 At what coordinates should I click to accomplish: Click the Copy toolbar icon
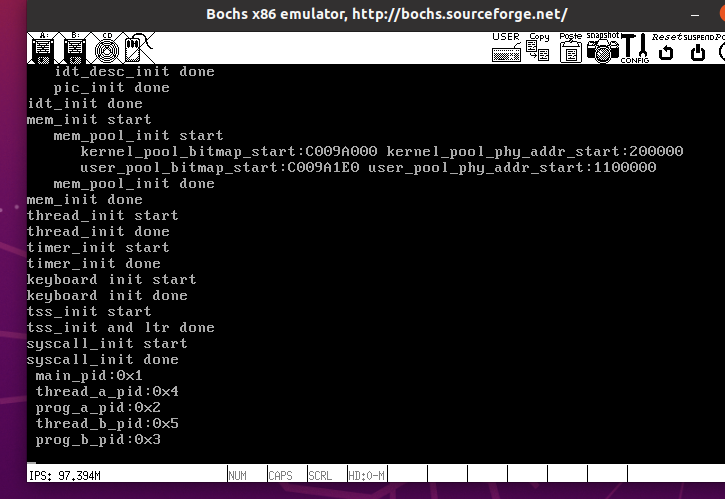(x=538, y=48)
